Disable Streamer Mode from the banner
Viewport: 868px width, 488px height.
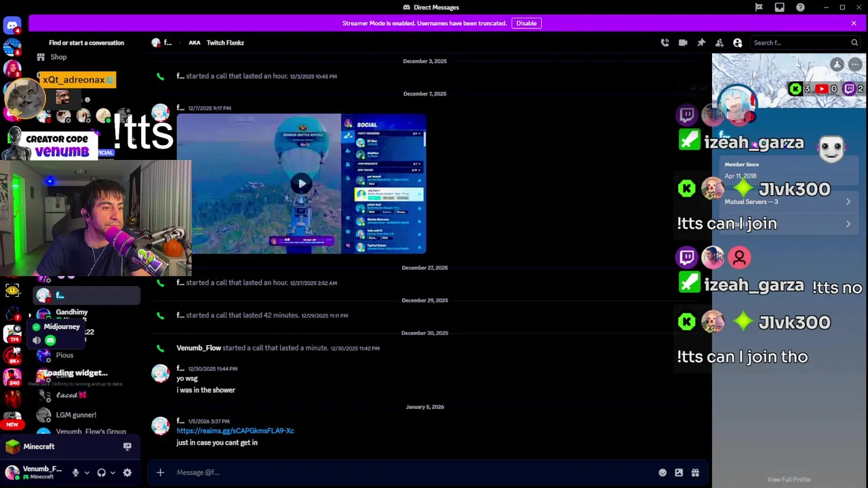526,23
